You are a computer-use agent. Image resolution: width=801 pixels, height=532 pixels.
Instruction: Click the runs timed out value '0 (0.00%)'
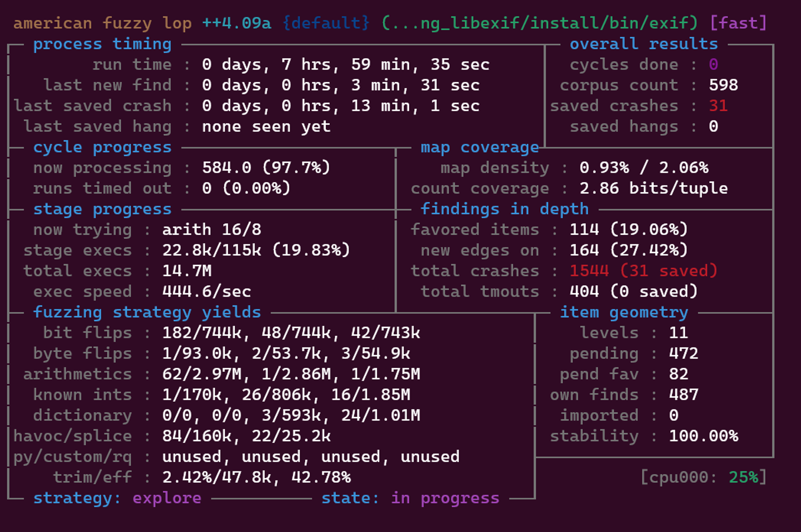[x=246, y=188]
